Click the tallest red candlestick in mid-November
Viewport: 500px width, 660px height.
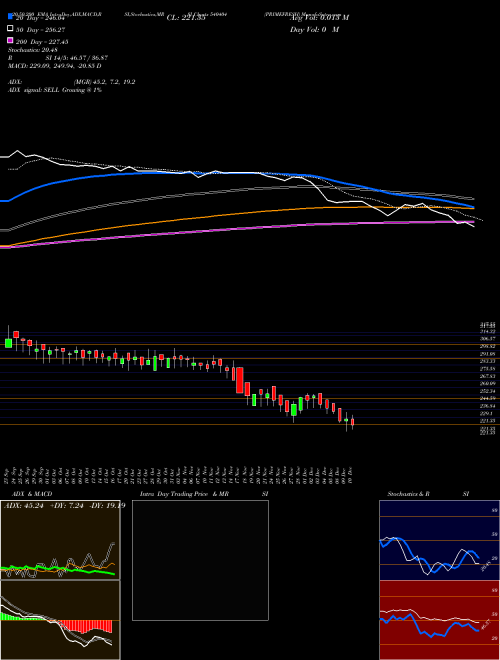[240, 380]
